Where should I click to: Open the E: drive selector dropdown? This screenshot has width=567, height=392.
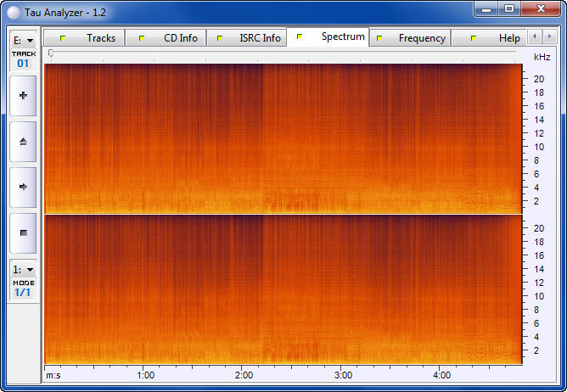click(x=23, y=40)
